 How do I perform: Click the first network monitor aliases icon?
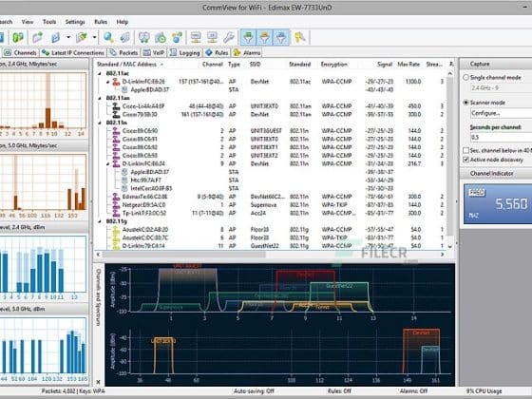click(x=196, y=37)
